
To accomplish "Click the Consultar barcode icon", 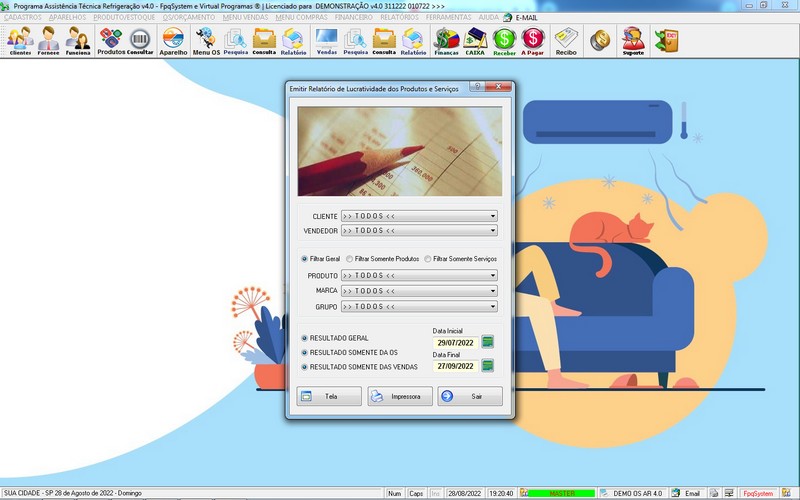I will [x=140, y=41].
